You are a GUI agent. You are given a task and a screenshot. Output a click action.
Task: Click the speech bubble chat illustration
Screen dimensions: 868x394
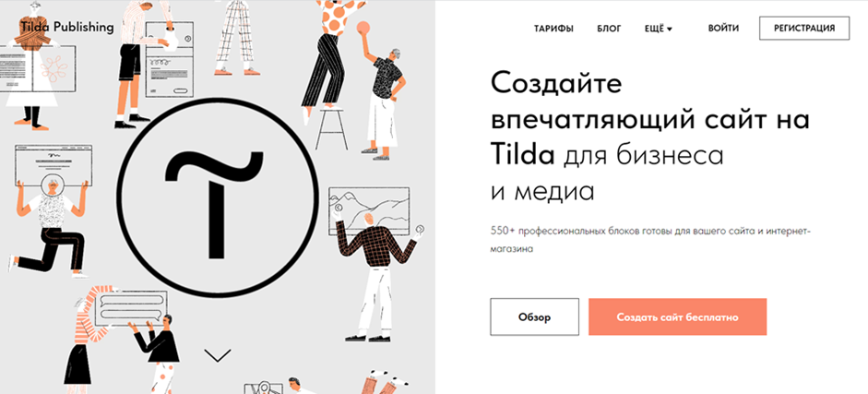tap(131, 309)
